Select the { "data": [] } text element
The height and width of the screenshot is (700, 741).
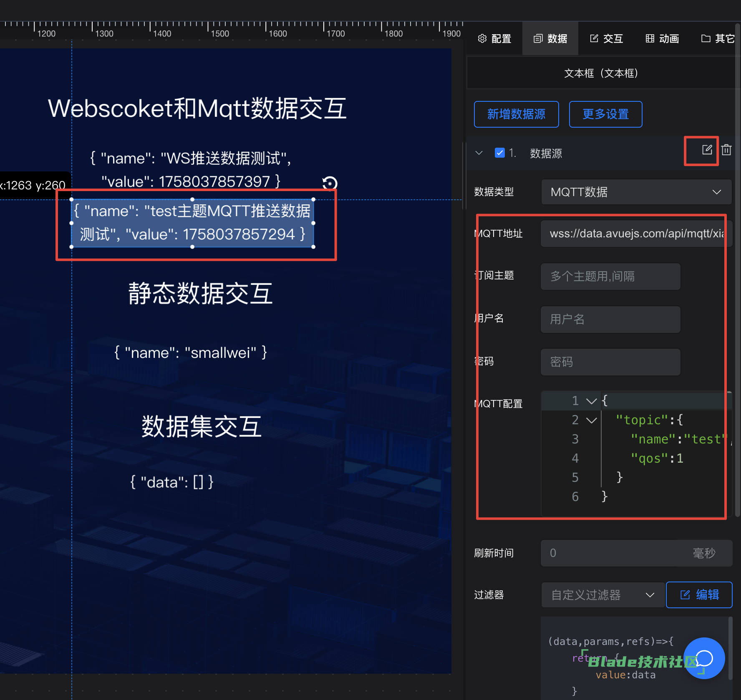172,482
